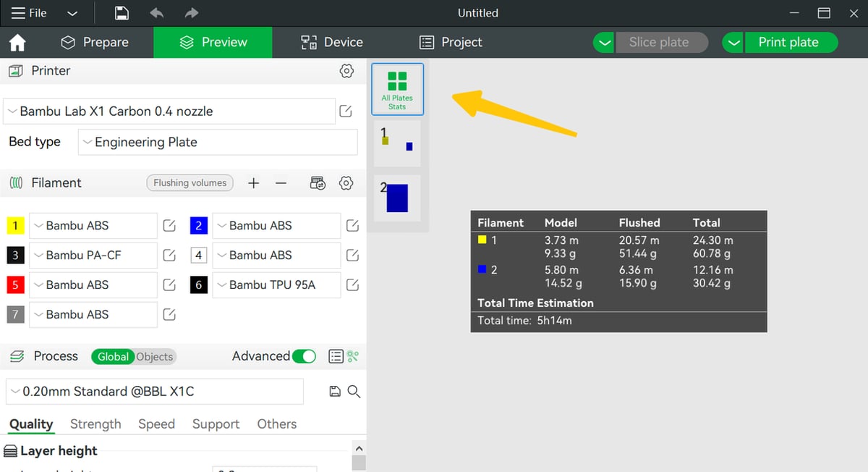
Task: Change filament 6 black color swatch
Action: [x=199, y=285]
